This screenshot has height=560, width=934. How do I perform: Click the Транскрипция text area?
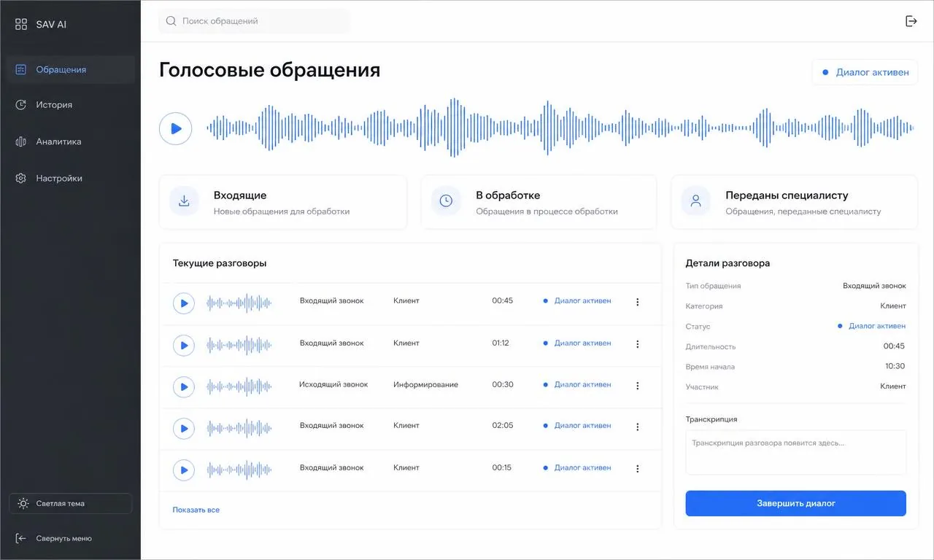point(795,452)
